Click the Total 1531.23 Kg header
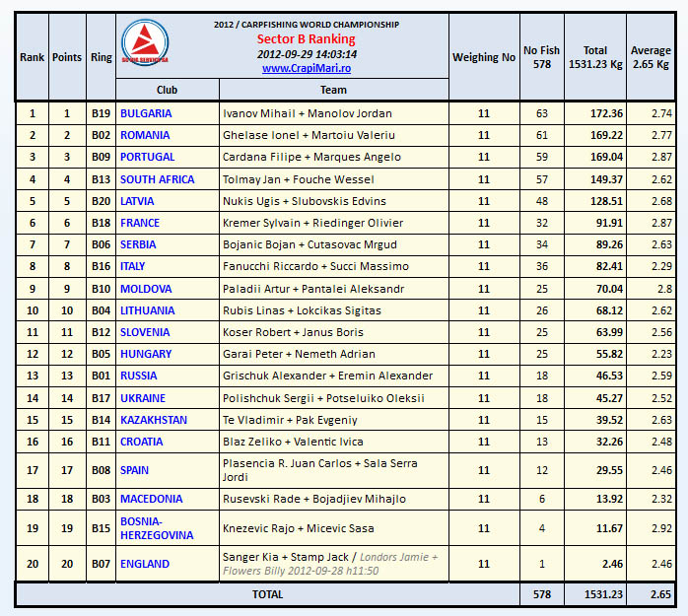The width and height of the screenshot is (688, 616). (x=595, y=57)
